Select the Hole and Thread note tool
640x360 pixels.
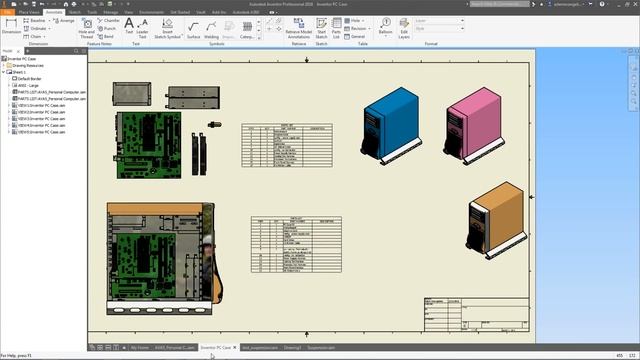coord(87,29)
